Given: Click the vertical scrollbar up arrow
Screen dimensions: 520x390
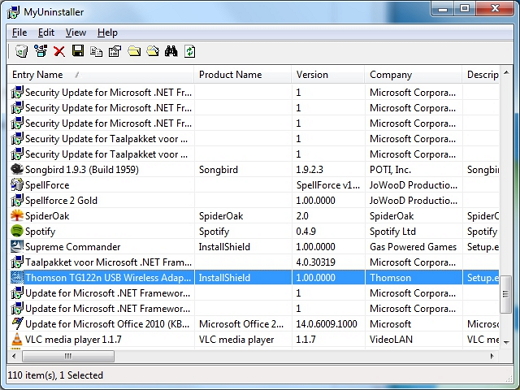Looking at the screenshot, I should [x=506, y=73].
